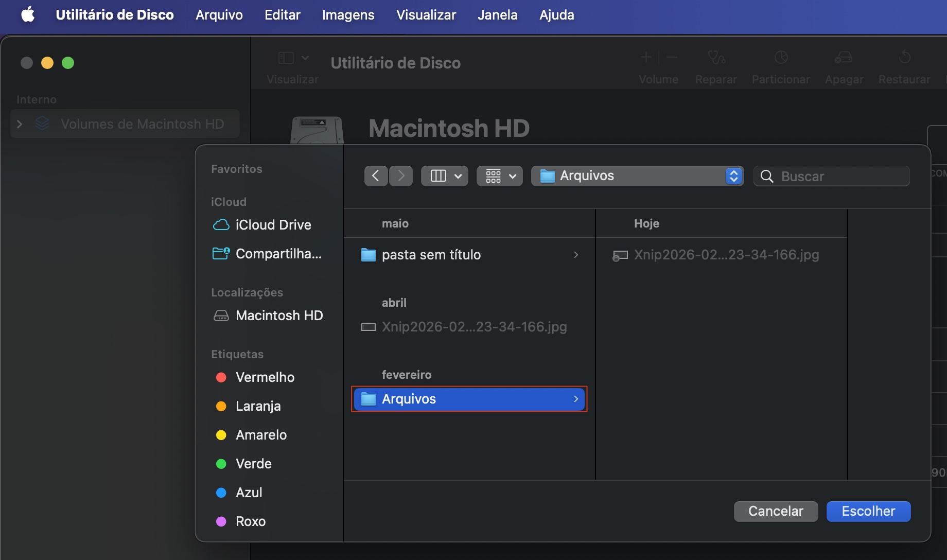Expand the chevron on the Arquivos row
The image size is (947, 560).
[576, 399]
